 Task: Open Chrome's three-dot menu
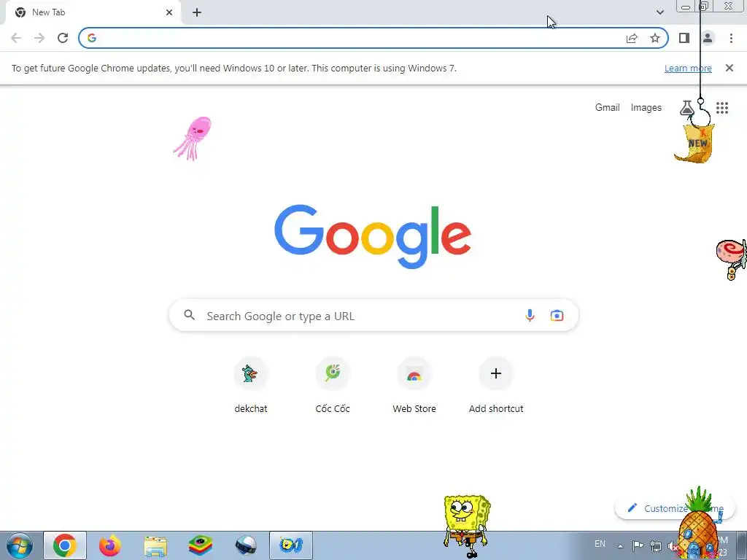pyautogui.click(x=731, y=38)
